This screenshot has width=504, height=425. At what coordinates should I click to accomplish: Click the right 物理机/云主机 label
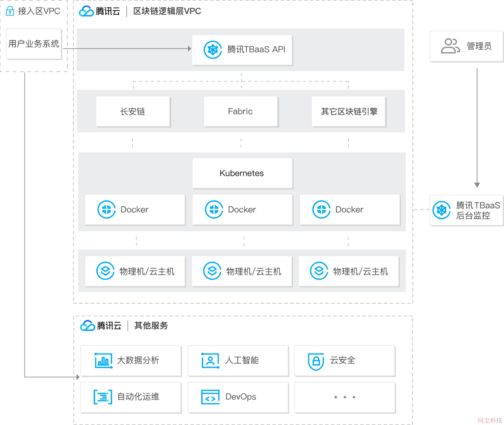(x=361, y=272)
